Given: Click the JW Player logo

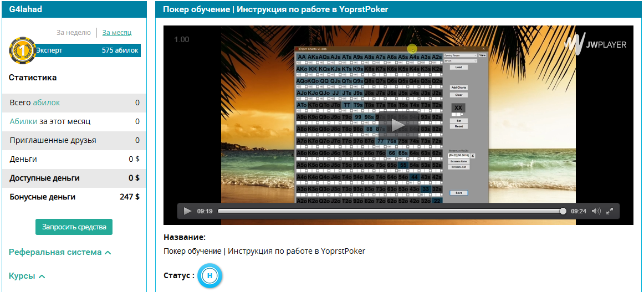Looking at the screenshot, I should tap(596, 44).
